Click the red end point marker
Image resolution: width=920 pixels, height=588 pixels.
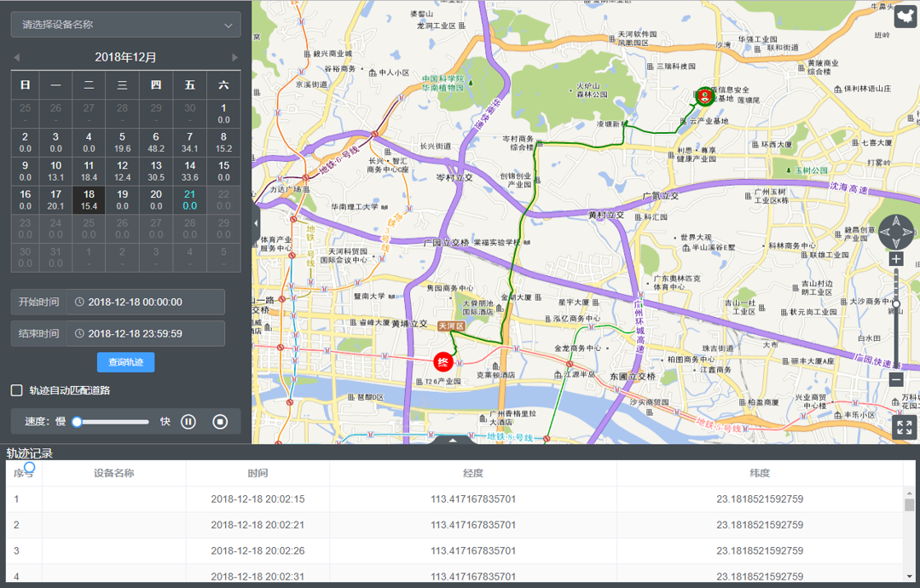click(x=443, y=362)
